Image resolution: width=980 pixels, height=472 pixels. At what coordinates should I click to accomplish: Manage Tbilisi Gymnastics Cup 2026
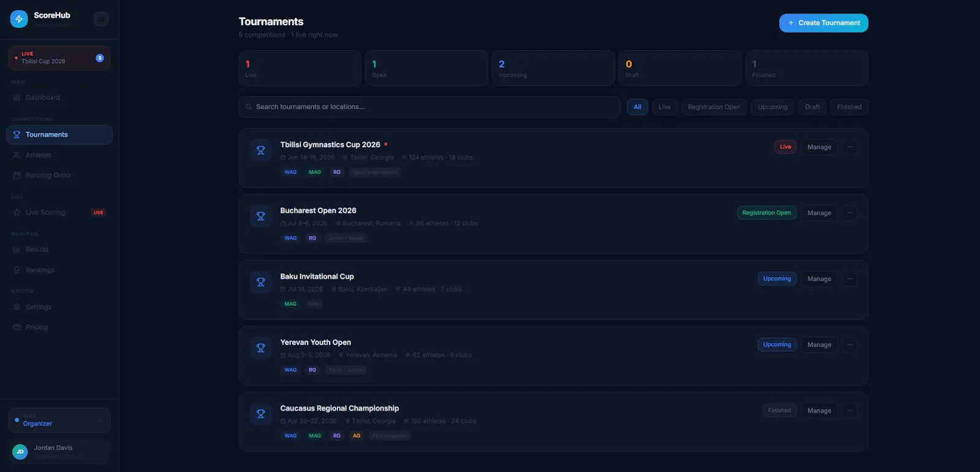[x=819, y=147]
